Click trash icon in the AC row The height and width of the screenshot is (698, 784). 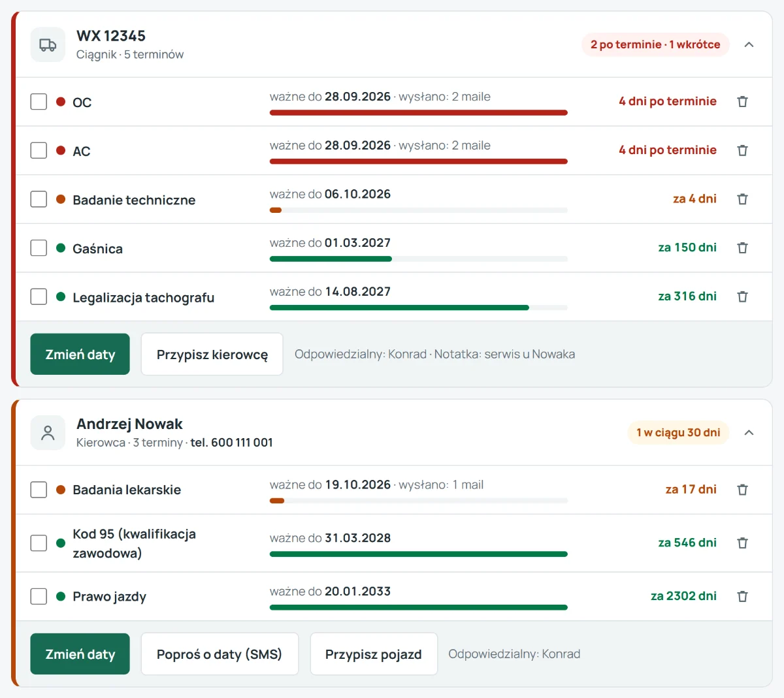click(742, 150)
